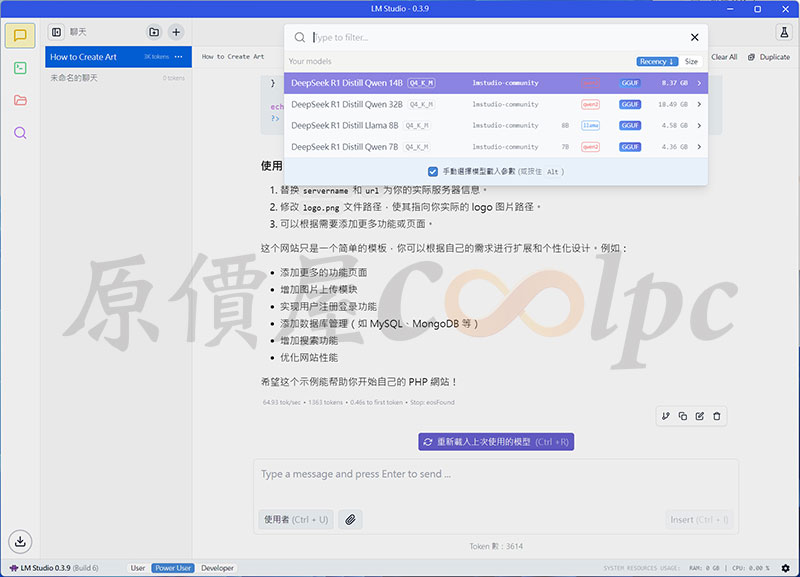
Task: Select DeepSeek R1 Distill Qwen 14B model
Action: point(496,83)
